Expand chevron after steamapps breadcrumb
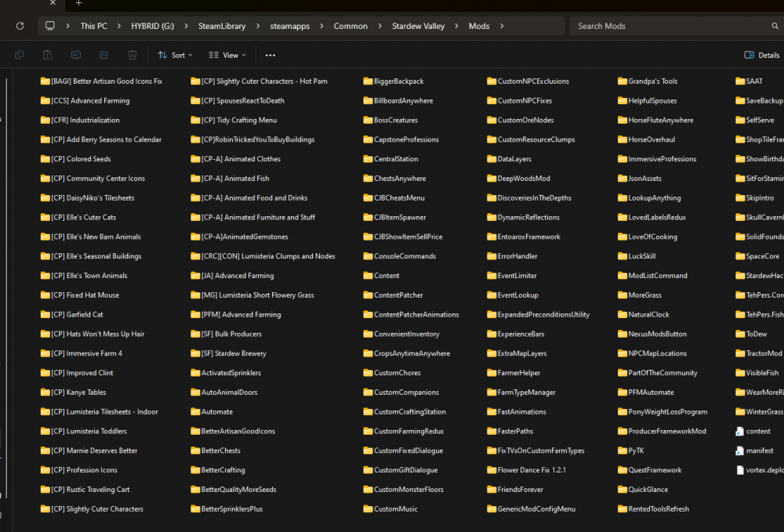 321,26
